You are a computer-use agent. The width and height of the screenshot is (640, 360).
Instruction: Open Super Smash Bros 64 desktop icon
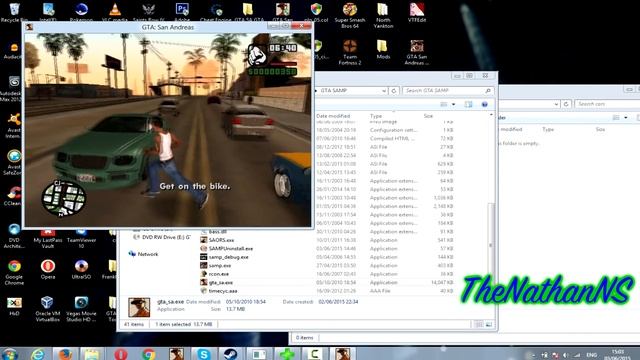tap(350, 15)
